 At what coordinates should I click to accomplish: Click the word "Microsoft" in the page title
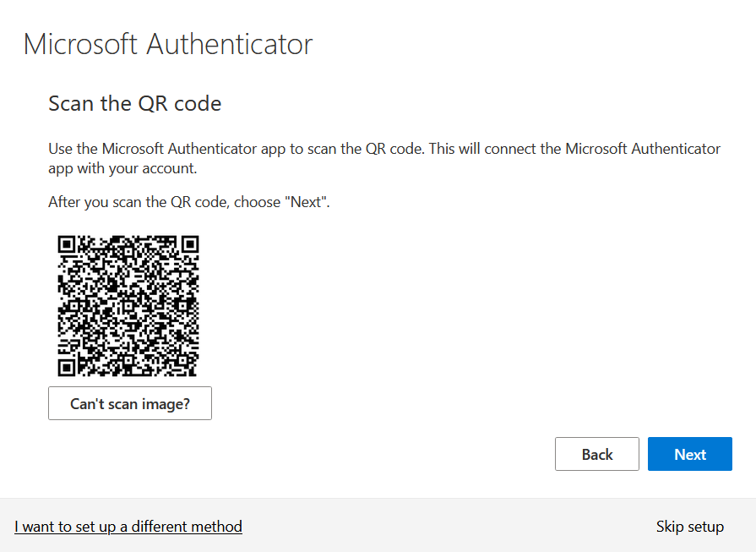80,44
